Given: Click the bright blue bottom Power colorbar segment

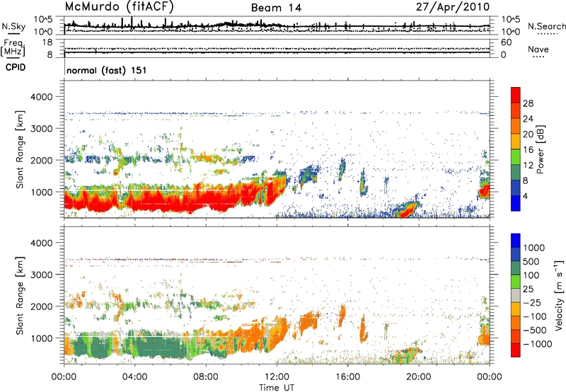Looking at the screenshot, I should [x=516, y=203].
